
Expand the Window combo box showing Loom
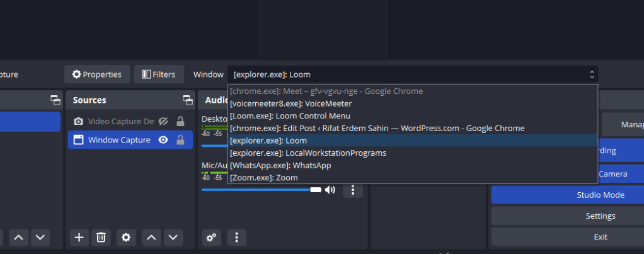pos(413,74)
